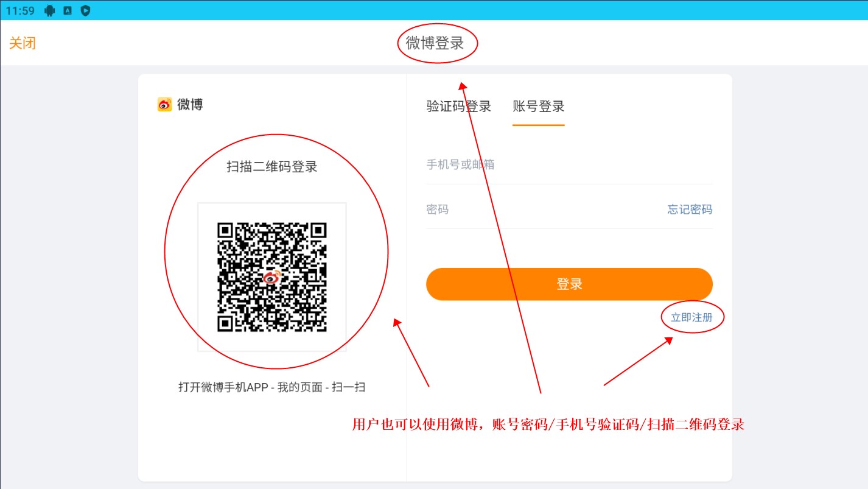Click the Android icon in status bar
This screenshot has width=868, height=489.
50,10
